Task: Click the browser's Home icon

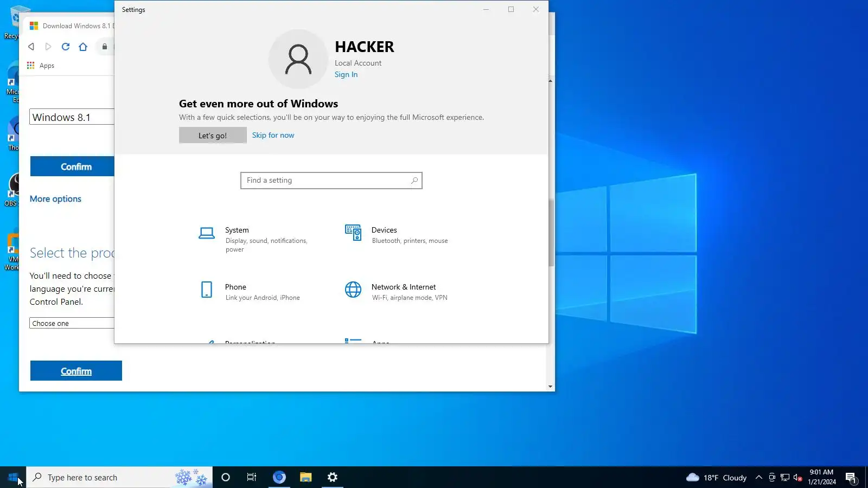Action: (x=83, y=47)
